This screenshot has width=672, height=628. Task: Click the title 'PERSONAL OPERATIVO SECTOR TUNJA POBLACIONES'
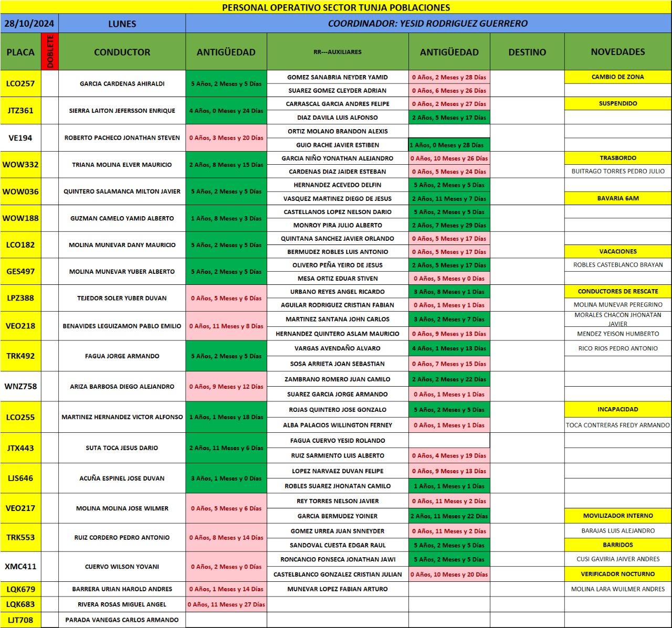[x=336, y=7]
